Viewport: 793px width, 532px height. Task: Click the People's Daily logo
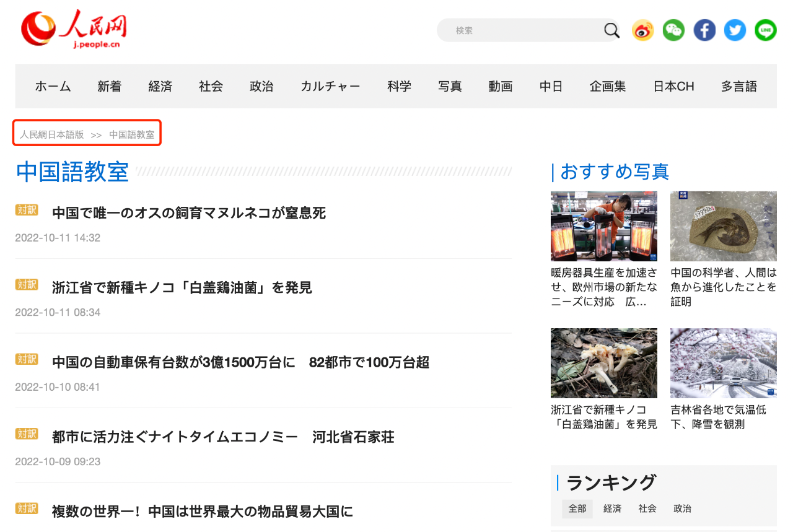pyautogui.click(x=73, y=28)
